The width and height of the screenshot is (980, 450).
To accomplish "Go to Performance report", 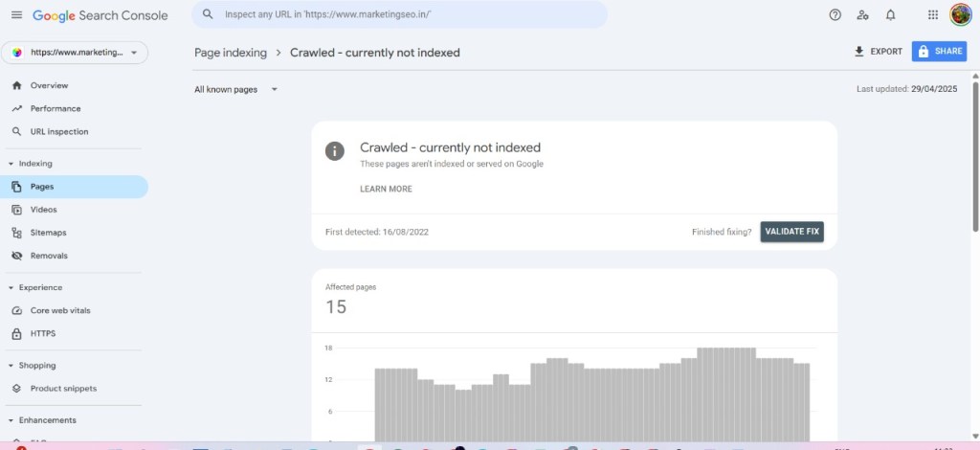I will click(55, 109).
